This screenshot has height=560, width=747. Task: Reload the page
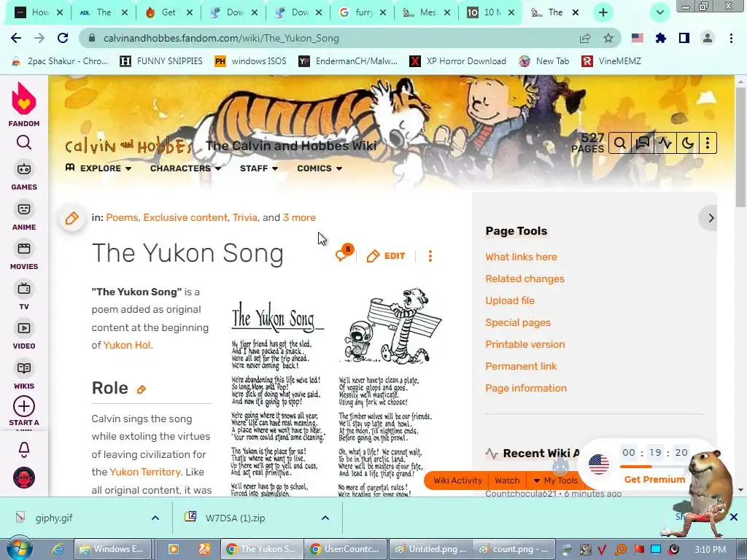point(63,38)
